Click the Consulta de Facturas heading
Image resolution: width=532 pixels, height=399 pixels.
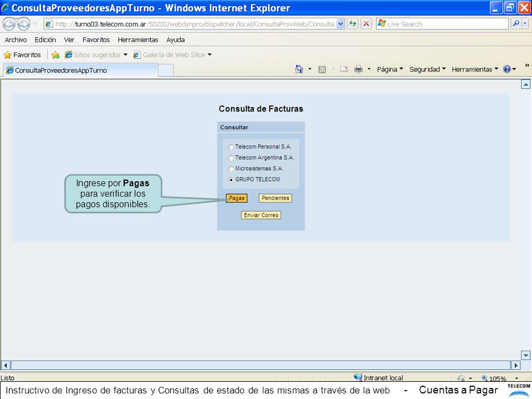tap(261, 109)
